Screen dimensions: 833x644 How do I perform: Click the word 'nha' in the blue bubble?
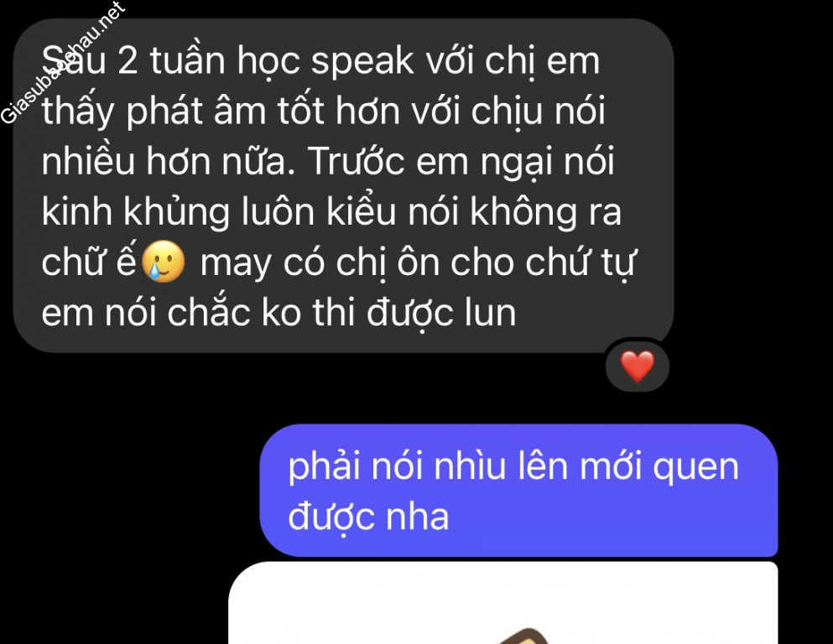(418, 517)
